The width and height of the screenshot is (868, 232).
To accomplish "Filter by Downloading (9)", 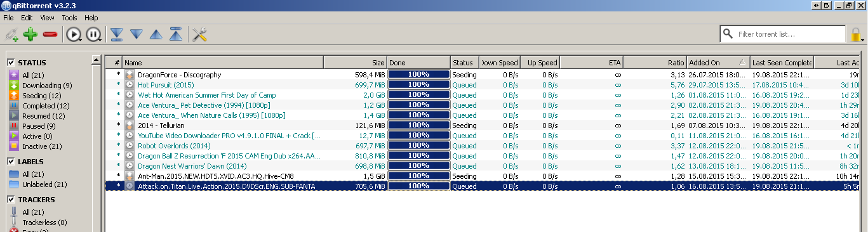I will [40, 86].
